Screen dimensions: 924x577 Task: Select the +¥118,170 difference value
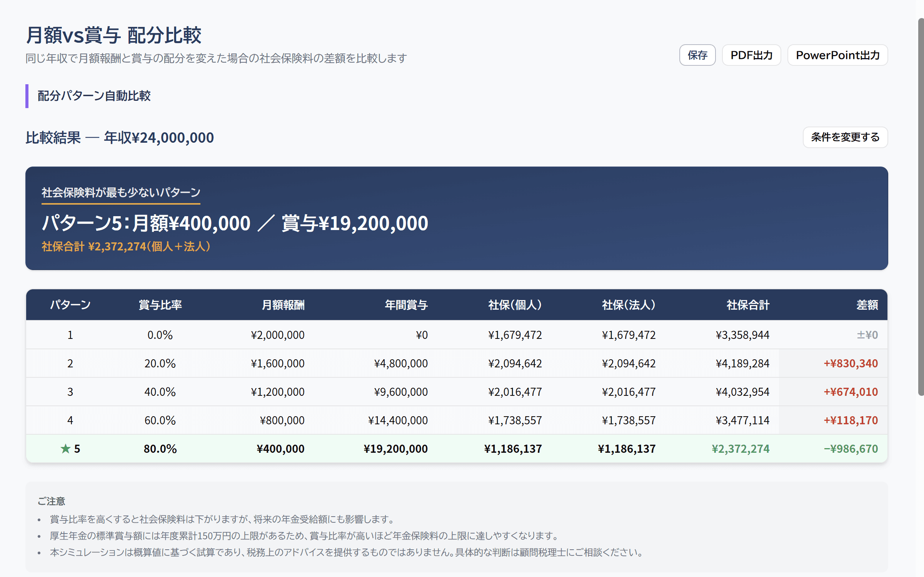click(x=851, y=420)
